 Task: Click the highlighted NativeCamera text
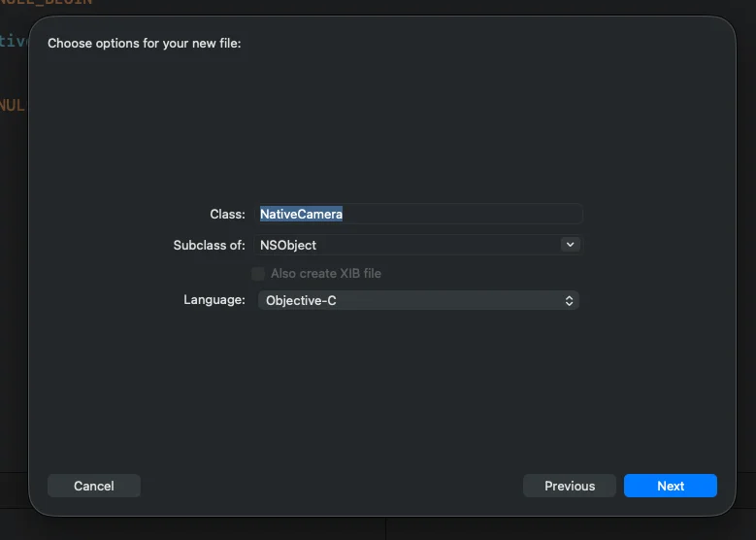pos(301,214)
